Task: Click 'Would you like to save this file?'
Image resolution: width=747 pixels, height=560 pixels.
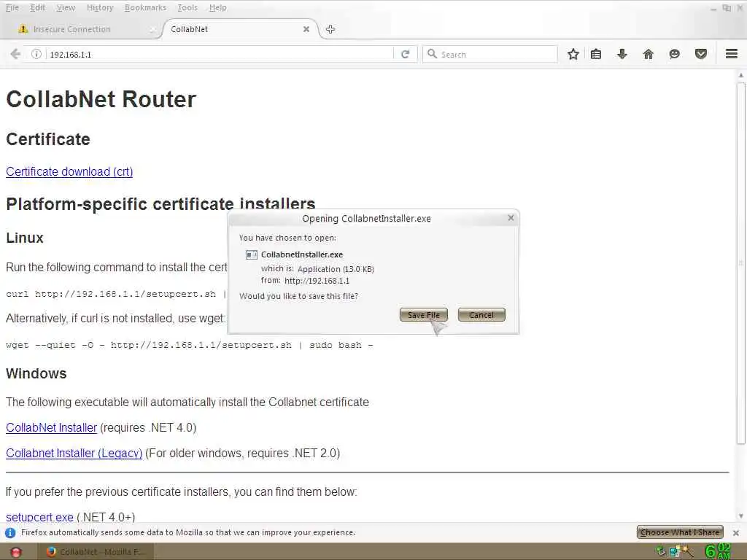Action: click(298, 296)
